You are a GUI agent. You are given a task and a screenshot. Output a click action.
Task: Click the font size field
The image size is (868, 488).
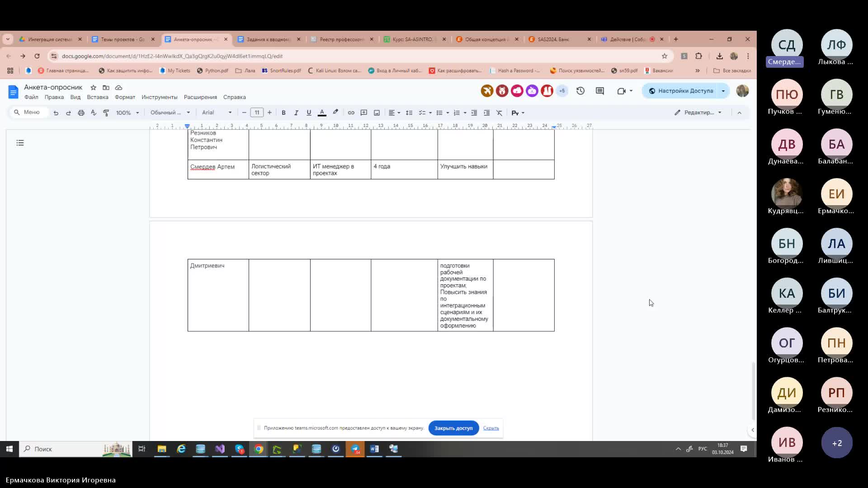point(257,113)
